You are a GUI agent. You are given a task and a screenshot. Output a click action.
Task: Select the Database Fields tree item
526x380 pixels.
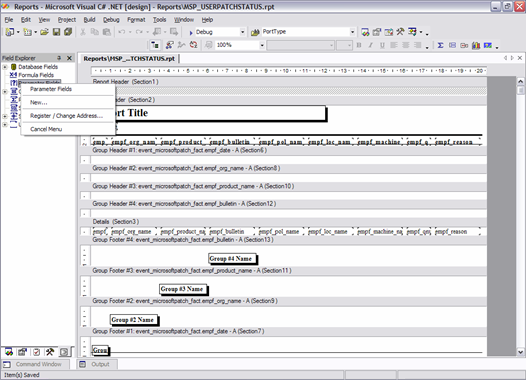click(38, 67)
